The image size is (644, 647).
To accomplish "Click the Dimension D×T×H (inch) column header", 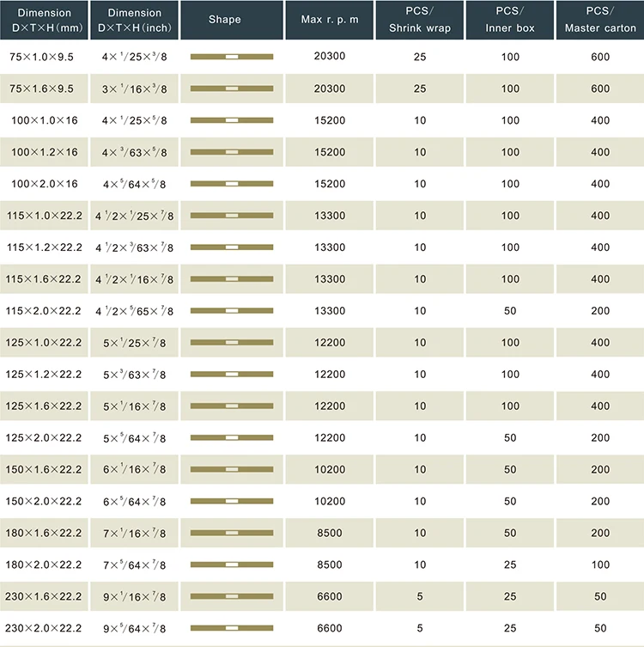I will click(x=134, y=20).
